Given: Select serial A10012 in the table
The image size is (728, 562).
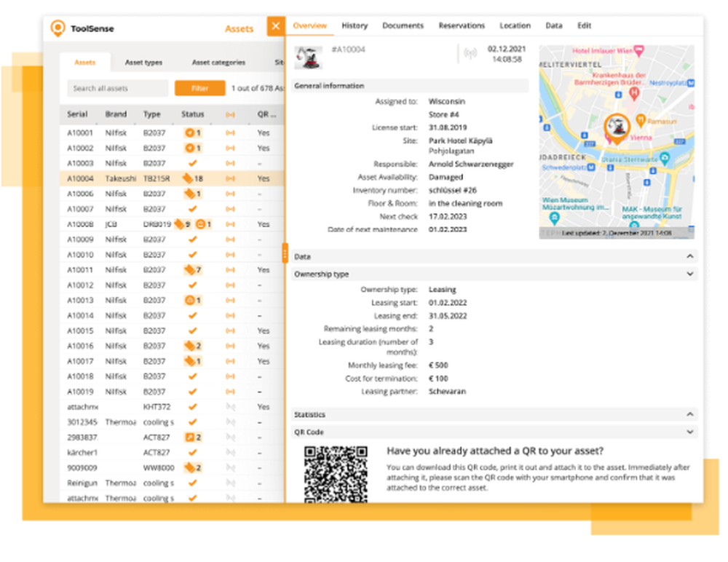Looking at the screenshot, I should pos(80,285).
